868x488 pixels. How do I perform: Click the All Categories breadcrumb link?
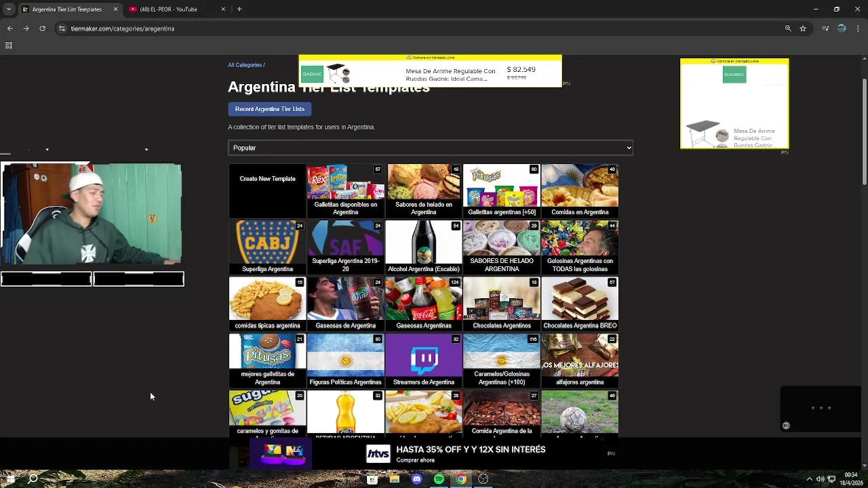point(245,65)
